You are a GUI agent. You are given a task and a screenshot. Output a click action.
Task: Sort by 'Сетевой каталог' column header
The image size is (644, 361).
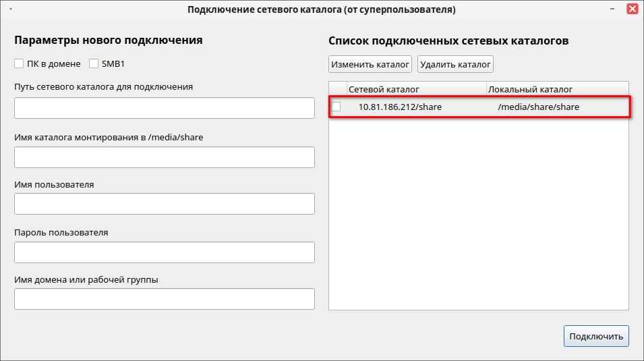(416, 89)
